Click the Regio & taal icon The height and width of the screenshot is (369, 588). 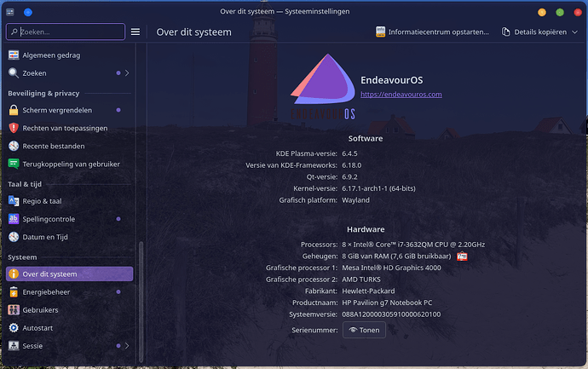[x=14, y=201]
